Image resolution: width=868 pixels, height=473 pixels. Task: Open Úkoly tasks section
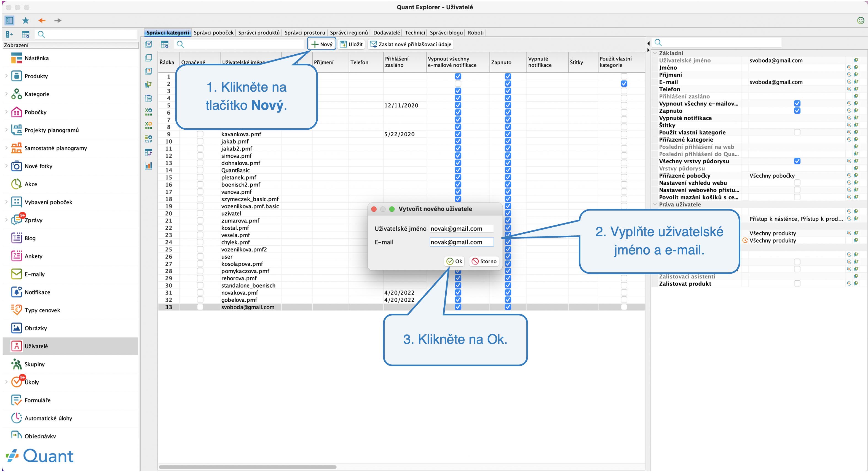pos(32,382)
